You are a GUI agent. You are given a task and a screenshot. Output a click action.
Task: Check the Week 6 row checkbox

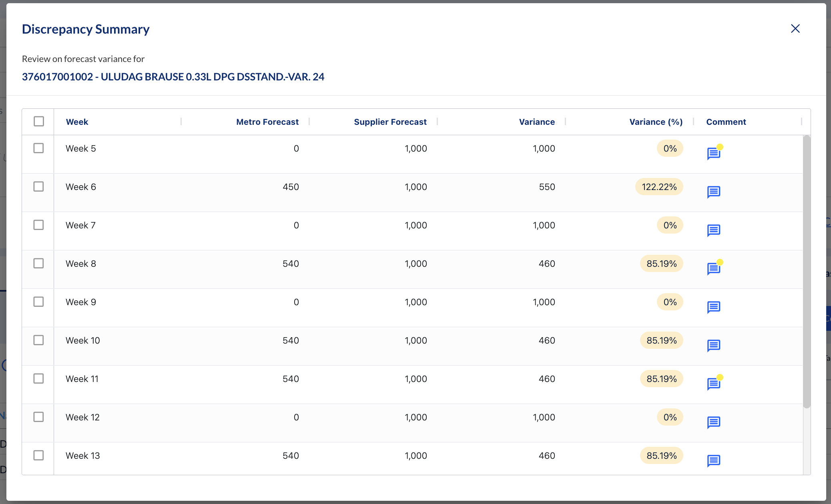point(39,186)
